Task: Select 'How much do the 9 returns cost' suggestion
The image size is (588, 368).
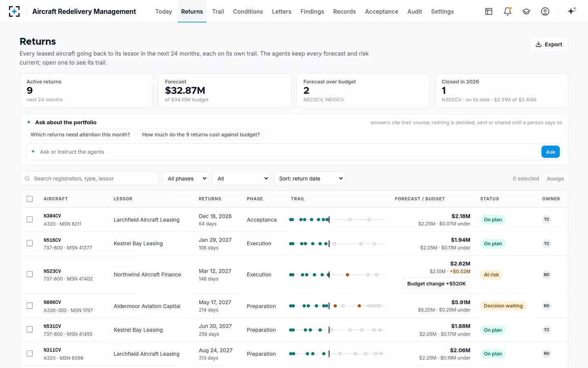Action: tap(201, 135)
